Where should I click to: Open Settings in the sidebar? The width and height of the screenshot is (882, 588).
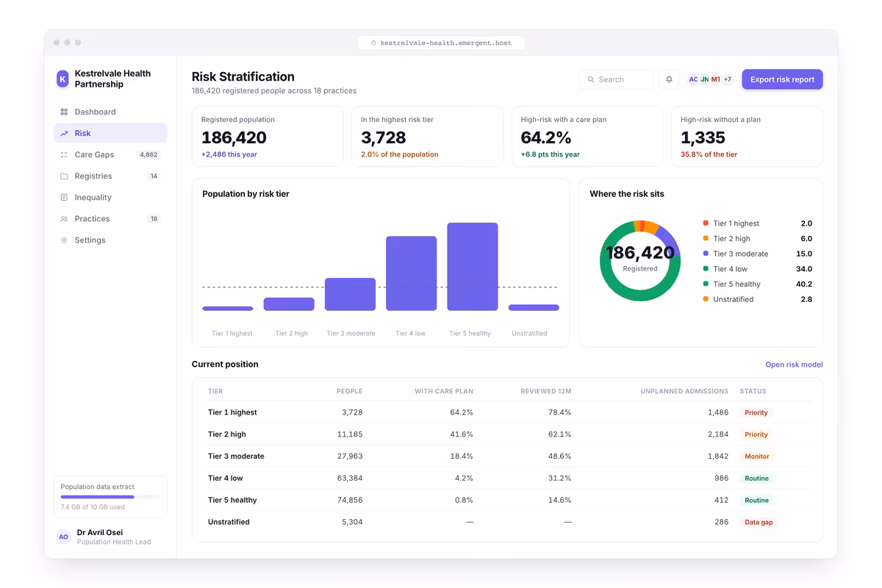[110, 240]
